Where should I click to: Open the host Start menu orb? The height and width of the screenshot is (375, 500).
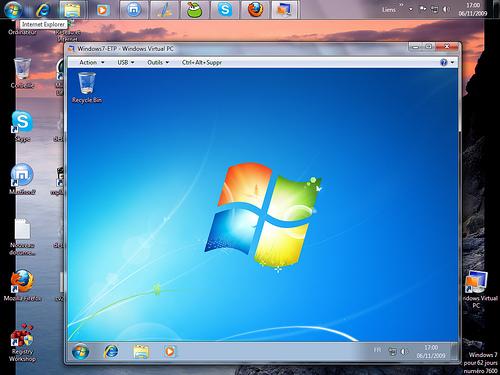click(x=13, y=10)
